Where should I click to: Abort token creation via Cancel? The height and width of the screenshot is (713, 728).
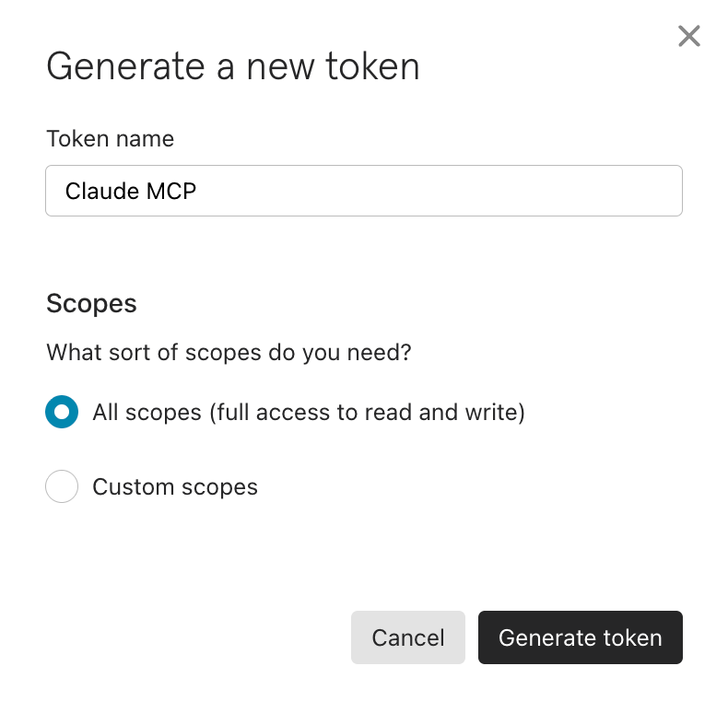click(407, 637)
